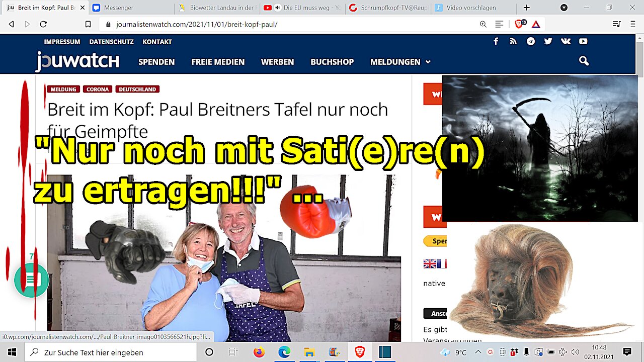Open jouwatch VK icon

[566, 41]
